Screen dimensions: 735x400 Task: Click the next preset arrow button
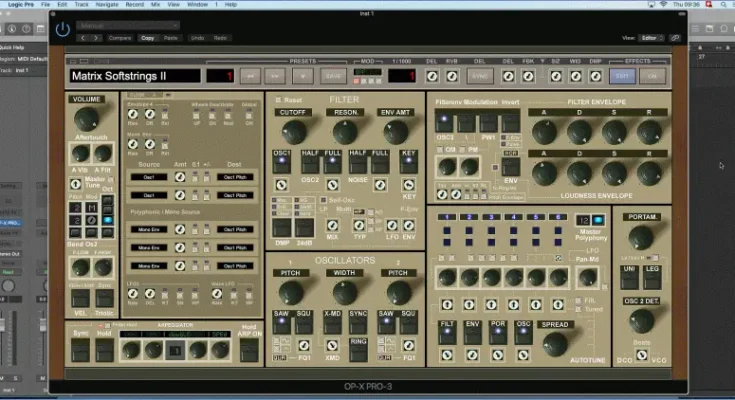275,75
